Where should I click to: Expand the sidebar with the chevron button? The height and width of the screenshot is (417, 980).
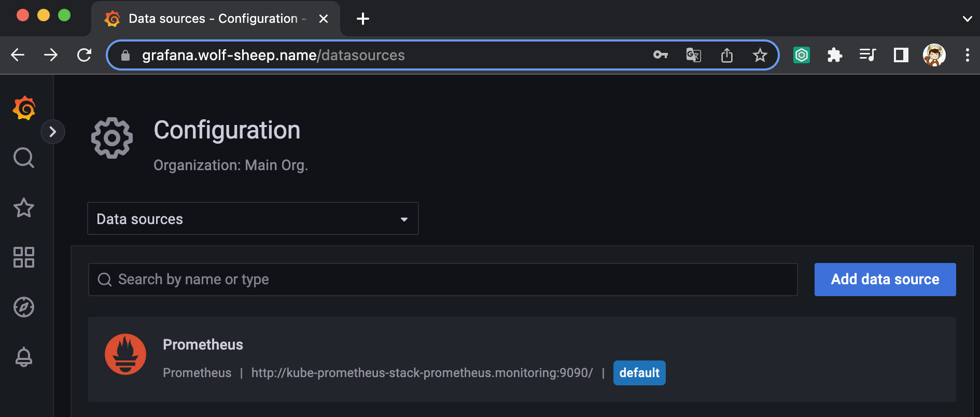[x=52, y=132]
